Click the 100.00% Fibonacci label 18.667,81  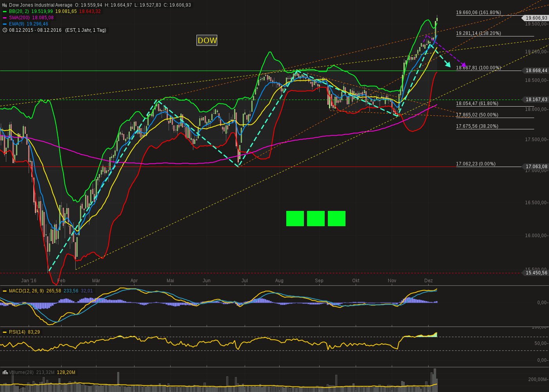click(x=478, y=68)
